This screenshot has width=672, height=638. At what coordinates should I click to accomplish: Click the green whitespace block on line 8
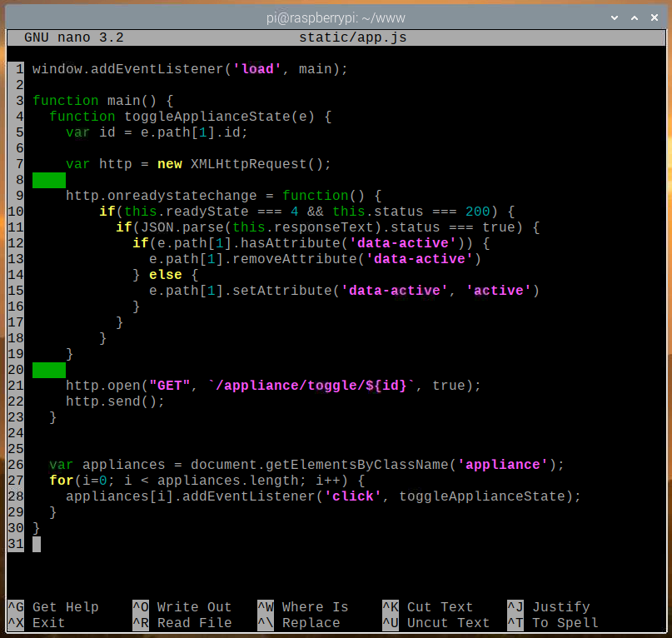point(48,180)
